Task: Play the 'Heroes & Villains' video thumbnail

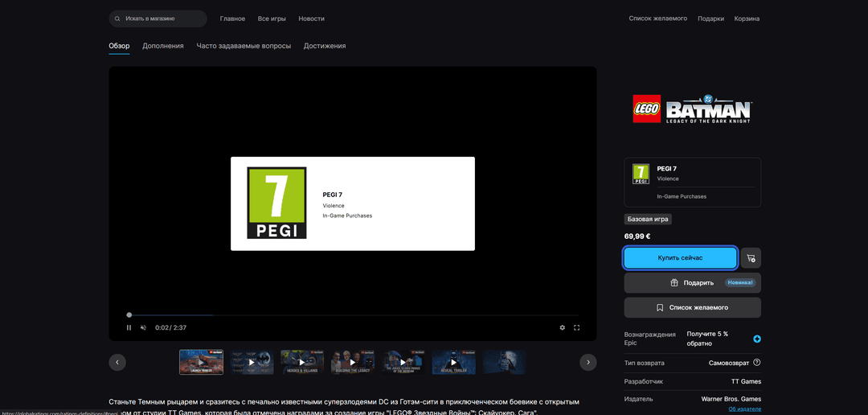Action: pyautogui.click(x=302, y=363)
